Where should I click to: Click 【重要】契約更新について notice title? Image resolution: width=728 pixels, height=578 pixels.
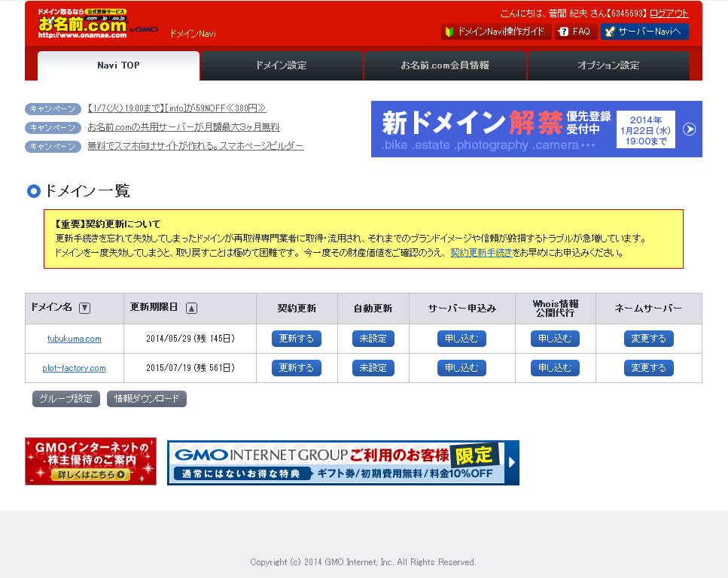coord(108,224)
